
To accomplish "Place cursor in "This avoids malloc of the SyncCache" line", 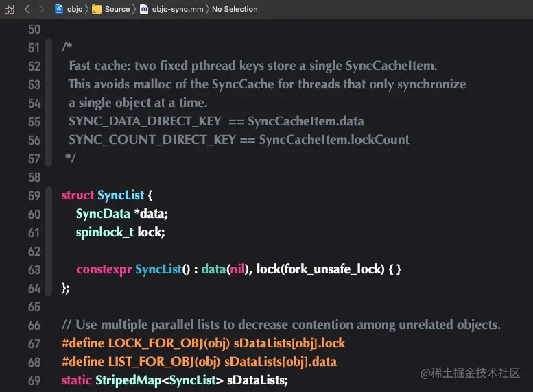I will (x=267, y=84).
